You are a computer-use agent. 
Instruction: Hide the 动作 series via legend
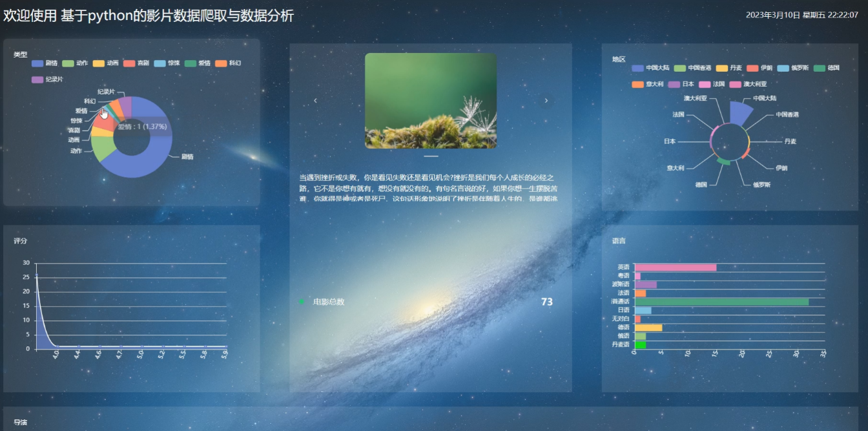point(74,63)
